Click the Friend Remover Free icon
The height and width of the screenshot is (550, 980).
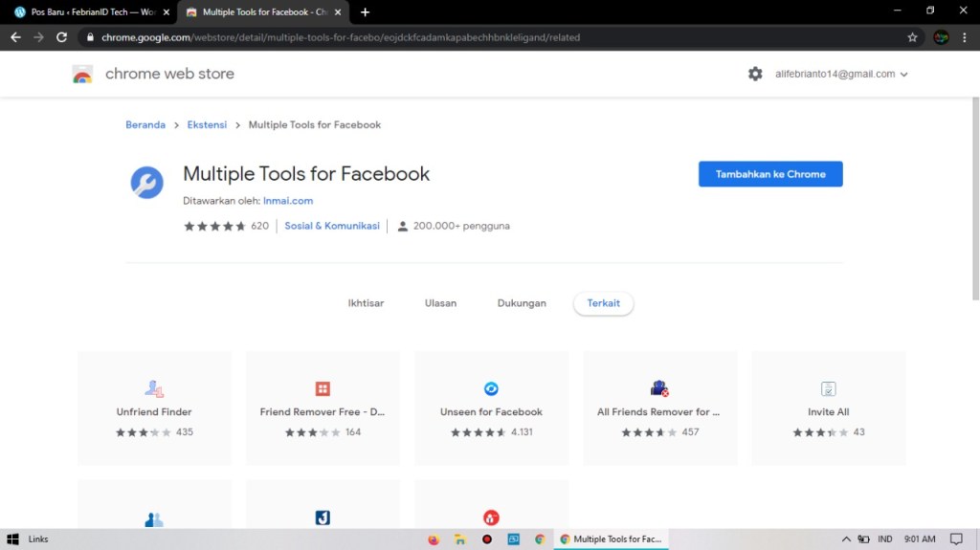point(323,388)
